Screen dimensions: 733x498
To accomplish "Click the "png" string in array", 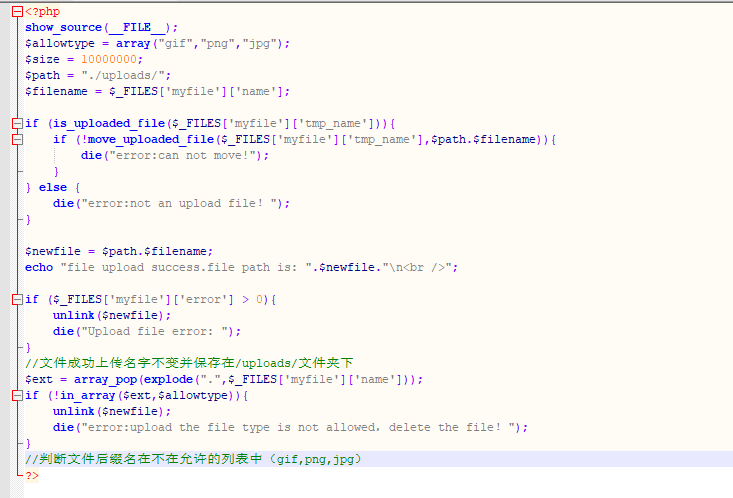I will 217,43.
